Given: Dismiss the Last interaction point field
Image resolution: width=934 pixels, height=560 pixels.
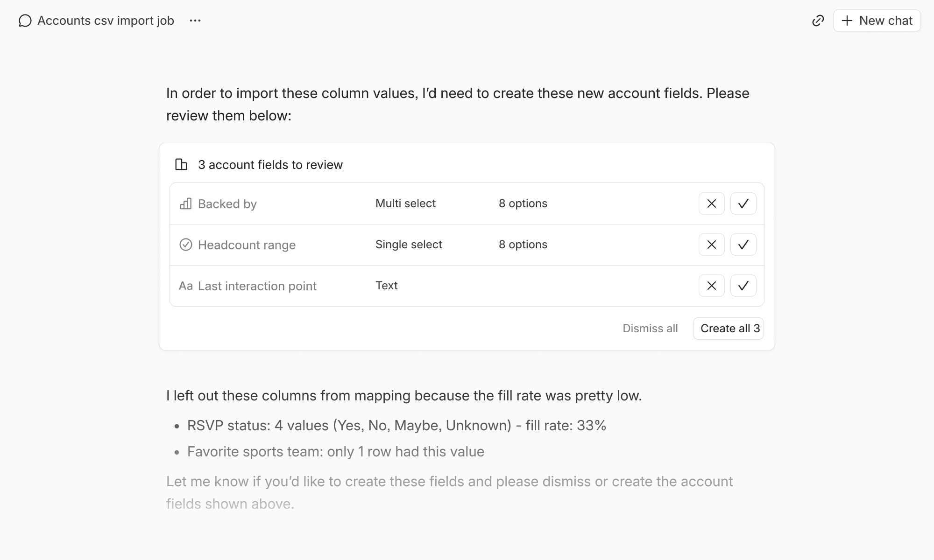Looking at the screenshot, I should coord(711,286).
